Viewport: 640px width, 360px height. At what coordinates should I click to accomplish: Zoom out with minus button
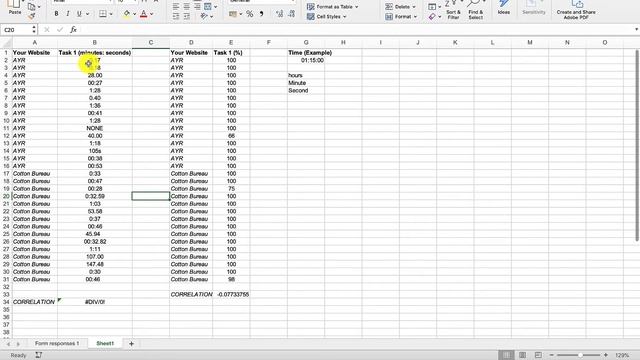551,355
